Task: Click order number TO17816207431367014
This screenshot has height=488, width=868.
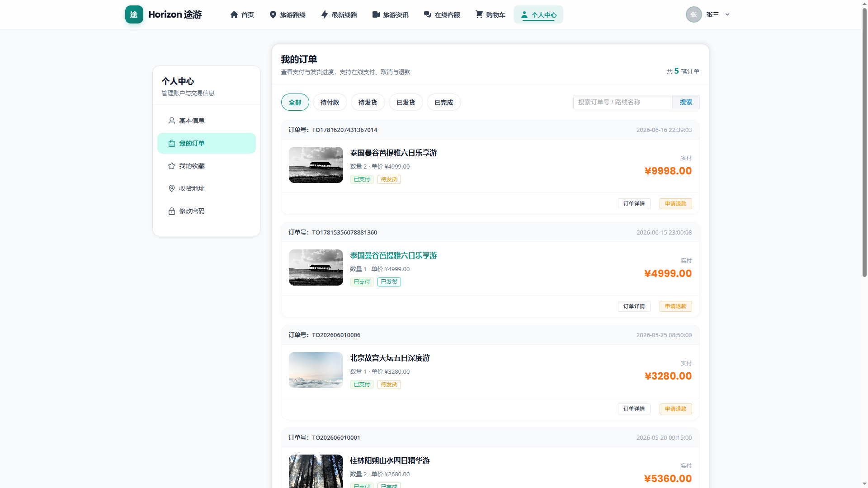Action: pyautogui.click(x=344, y=130)
